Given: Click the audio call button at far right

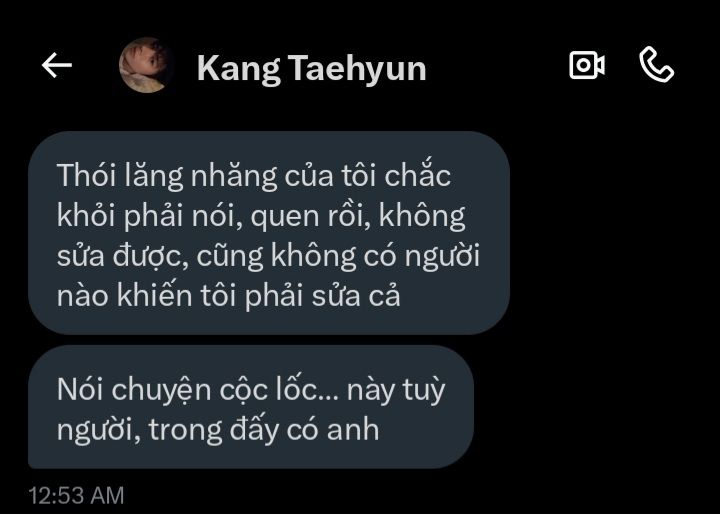Looking at the screenshot, I should click(657, 65).
